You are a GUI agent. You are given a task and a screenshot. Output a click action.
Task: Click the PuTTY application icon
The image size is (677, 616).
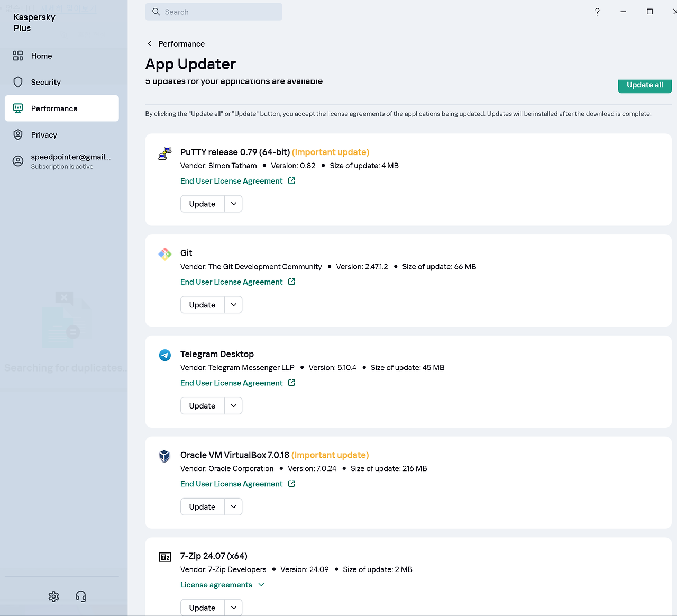(165, 153)
